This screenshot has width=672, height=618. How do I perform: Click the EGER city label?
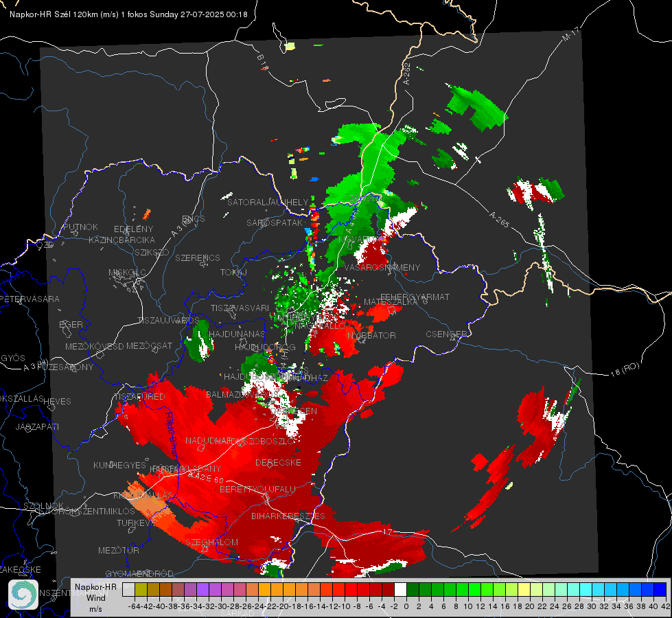(71, 324)
